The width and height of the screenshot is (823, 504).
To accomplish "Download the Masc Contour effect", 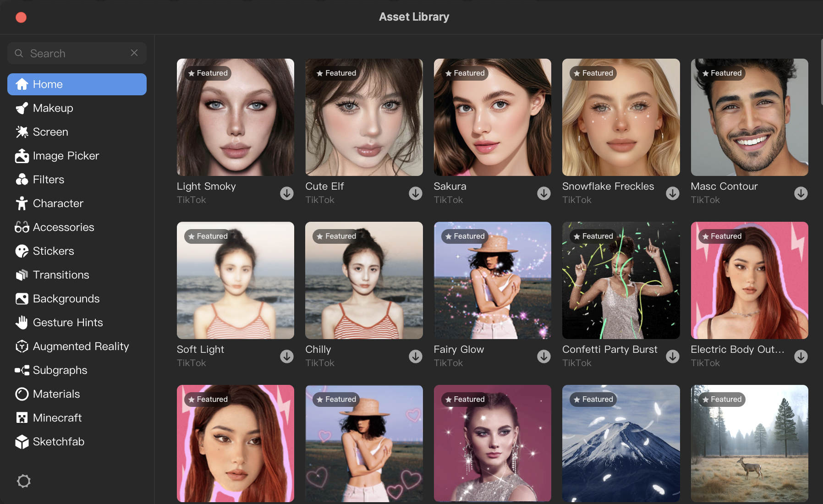I will point(801,193).
